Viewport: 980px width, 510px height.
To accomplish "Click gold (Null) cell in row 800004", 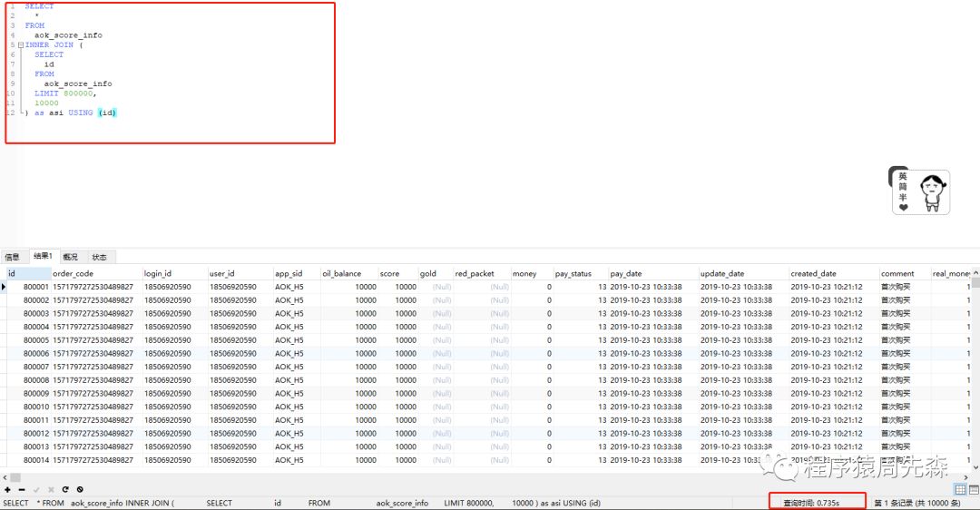I will pyautogui.click(x=436, y=327).
